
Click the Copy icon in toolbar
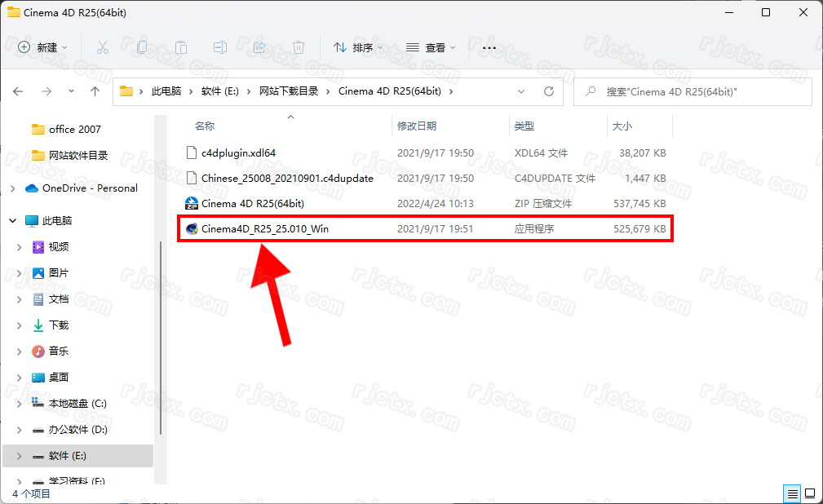tap(142, 47)
